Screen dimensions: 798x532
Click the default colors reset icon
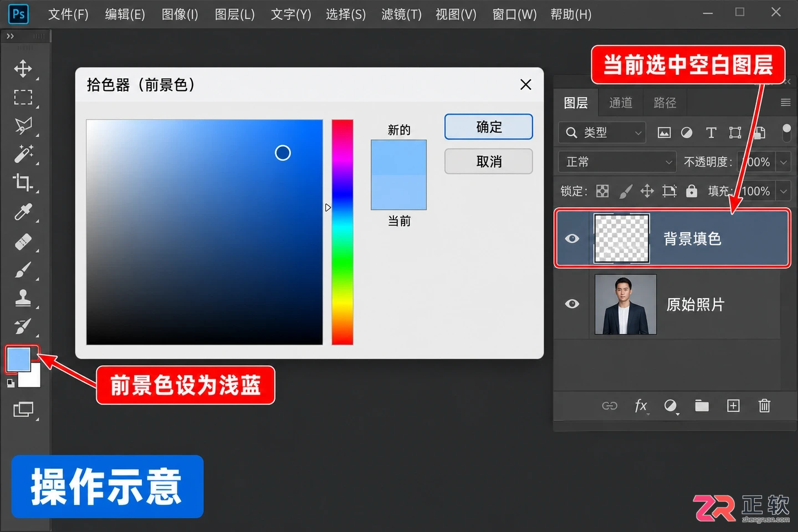(11, 383)
